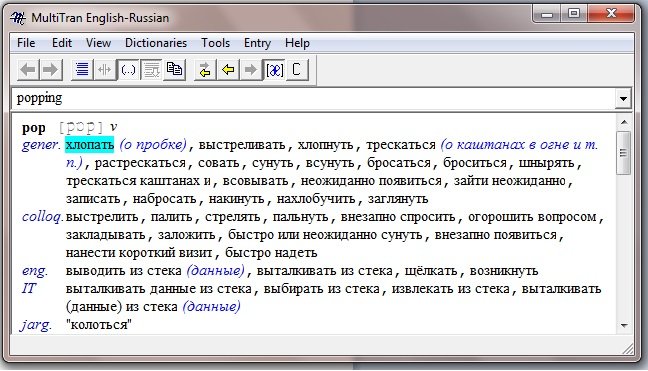Click the blue list-lines toolbar icon
The width and height of the screenshot is (648, 371).
tap(82, 69)
